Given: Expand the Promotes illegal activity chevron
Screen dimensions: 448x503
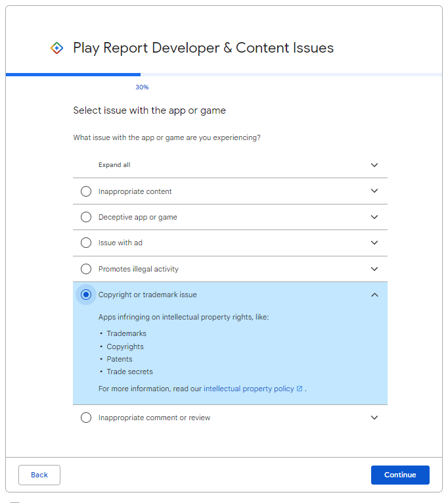Looking at the screenshot, I should coord(374,269).
